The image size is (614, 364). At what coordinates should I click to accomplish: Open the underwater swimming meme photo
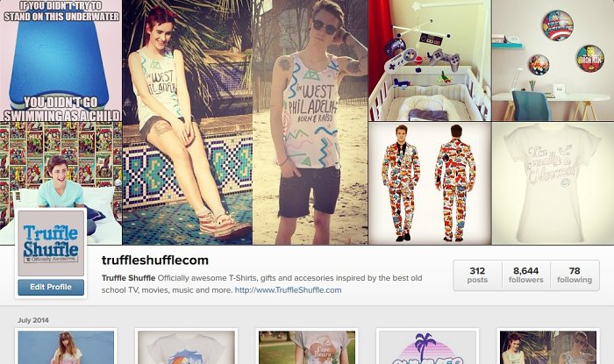pos(61,61)
